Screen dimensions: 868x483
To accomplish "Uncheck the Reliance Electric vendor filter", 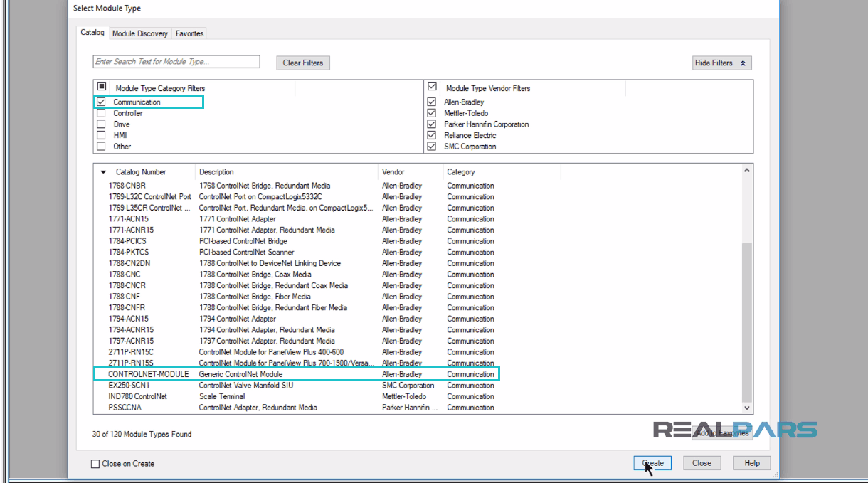I will 432,135.
